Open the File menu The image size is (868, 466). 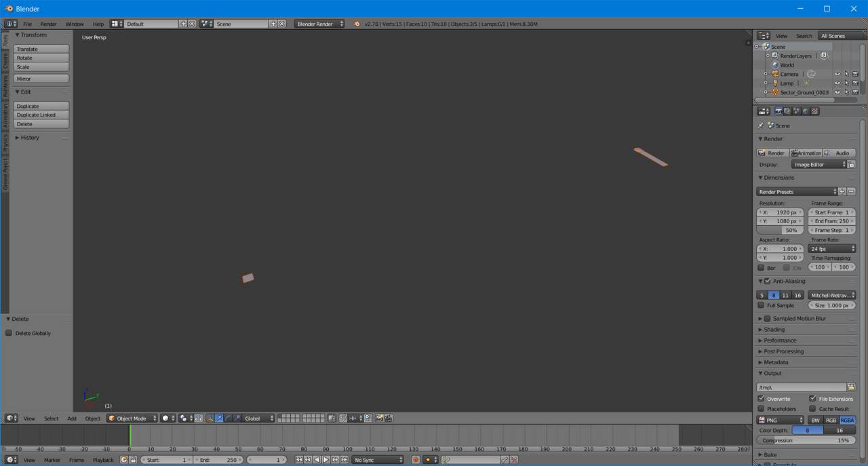[27, 24]
